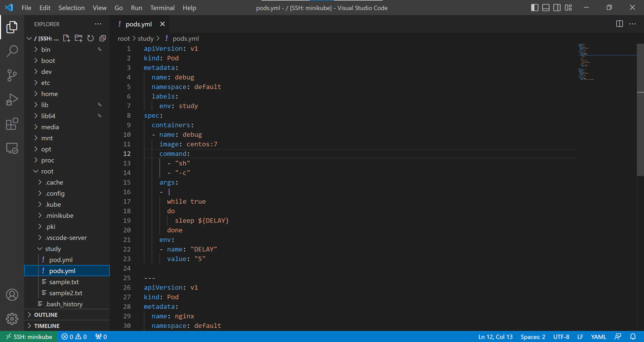Refresh the Explorer file tree
This screenshot has width=644, height=342.
tap(90, 38)
